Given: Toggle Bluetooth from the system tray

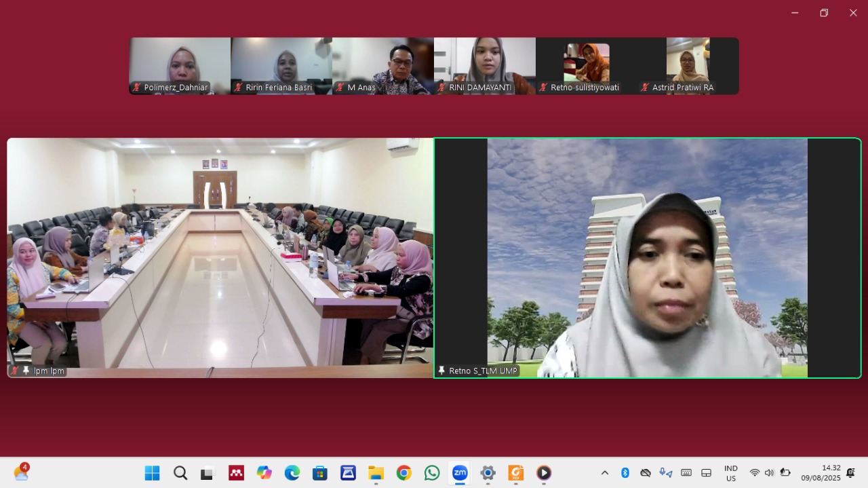Looking at the screenshot, I should [625, 473].
